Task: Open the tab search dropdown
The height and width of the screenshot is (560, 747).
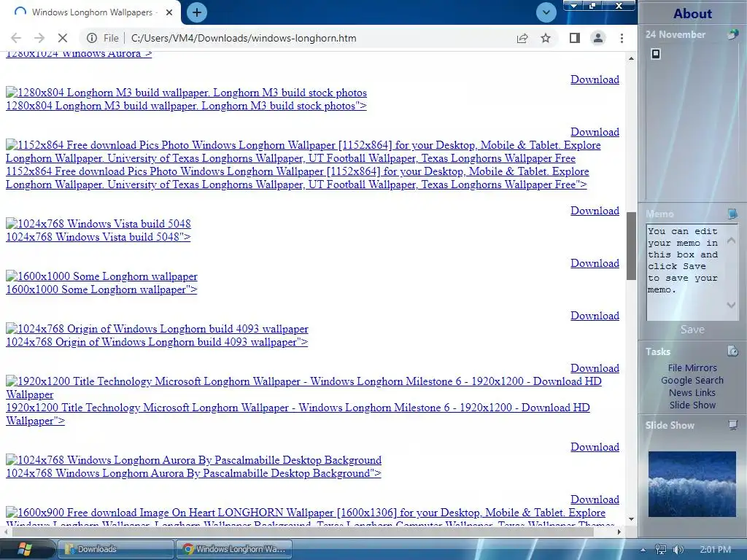Action: tap(546, 12)
